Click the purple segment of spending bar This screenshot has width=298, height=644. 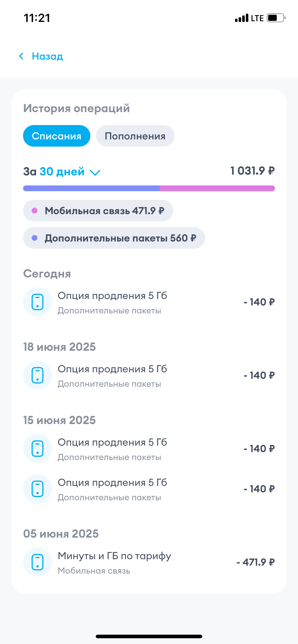[91, 188]
